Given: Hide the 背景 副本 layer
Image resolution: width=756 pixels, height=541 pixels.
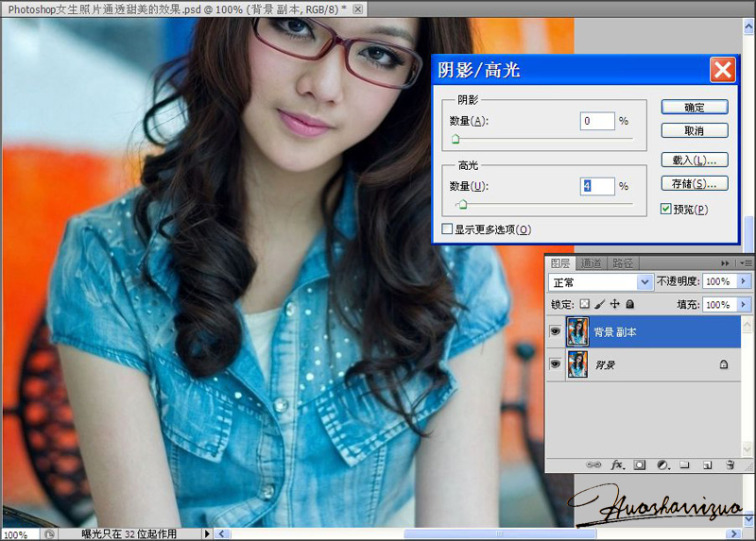Looking at the screenshot, I should (x=555, y=331).
